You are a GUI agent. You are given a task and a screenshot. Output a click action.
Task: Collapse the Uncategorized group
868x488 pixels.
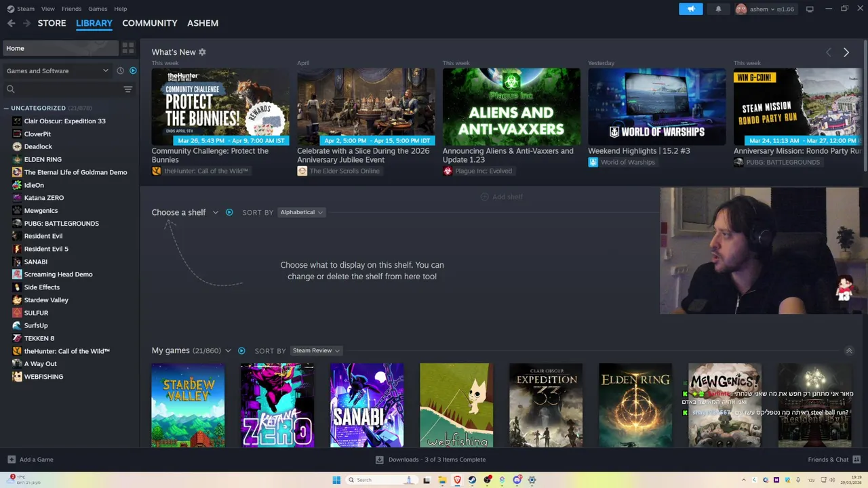(x=6, y=108)
